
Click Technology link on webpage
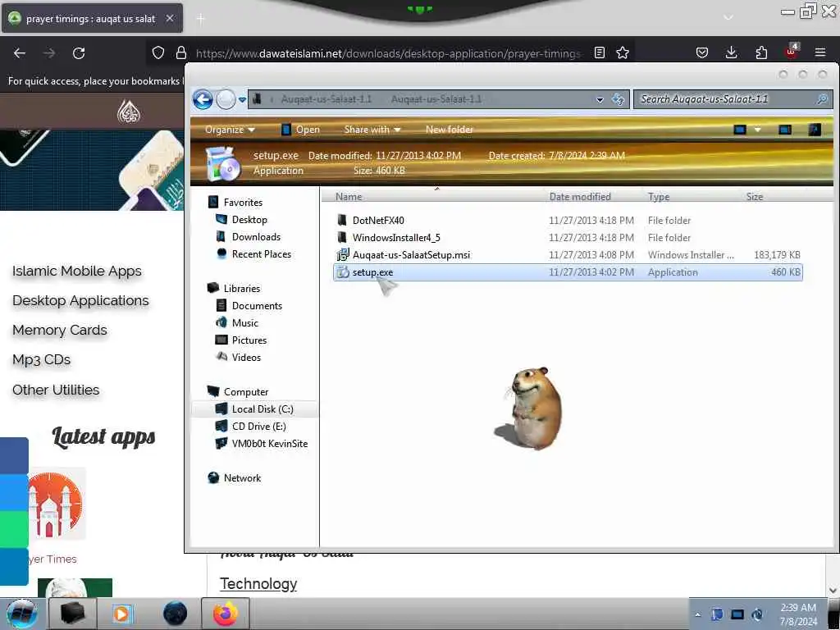[258, 583]
